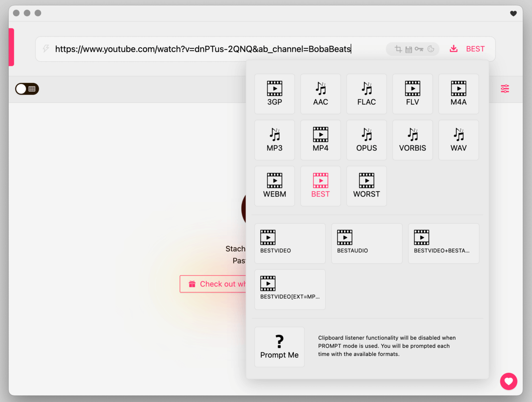This screenshot has width=532, height=402.
Task: Open the filter sliders icon on the right
Action: tap(505, 89)
